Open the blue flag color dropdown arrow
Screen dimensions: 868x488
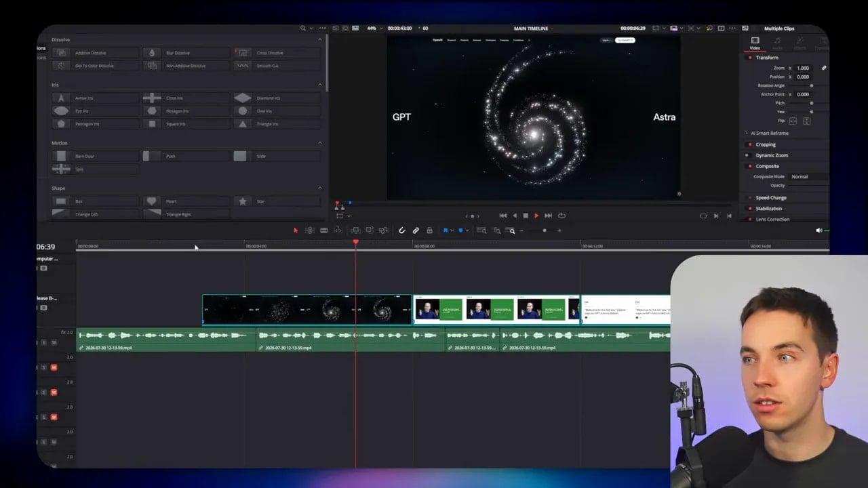(x=452, y=230)
